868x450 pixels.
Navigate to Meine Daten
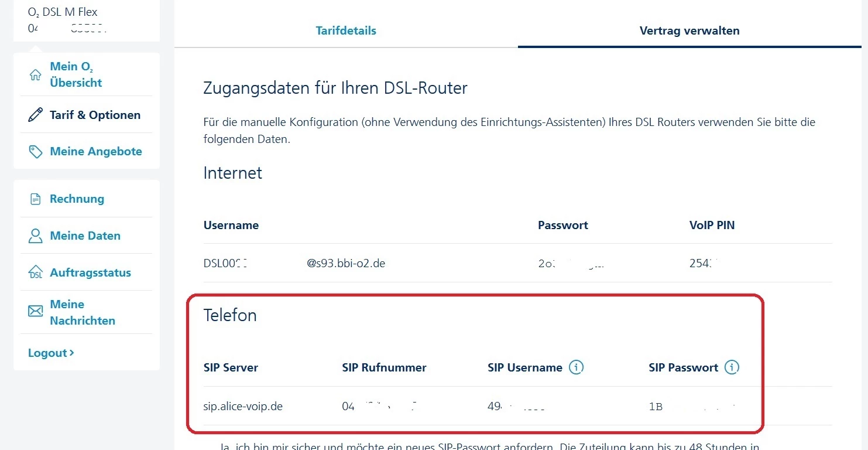point(85,236)
